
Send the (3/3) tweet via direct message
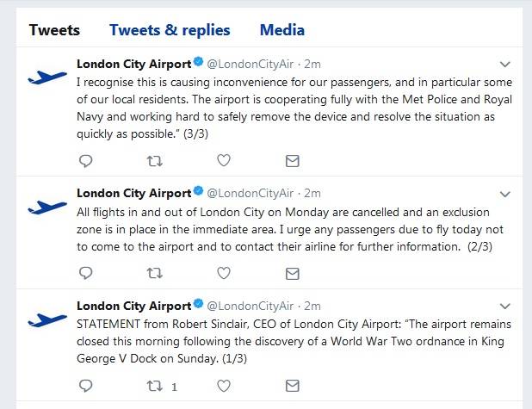(293, 161)
